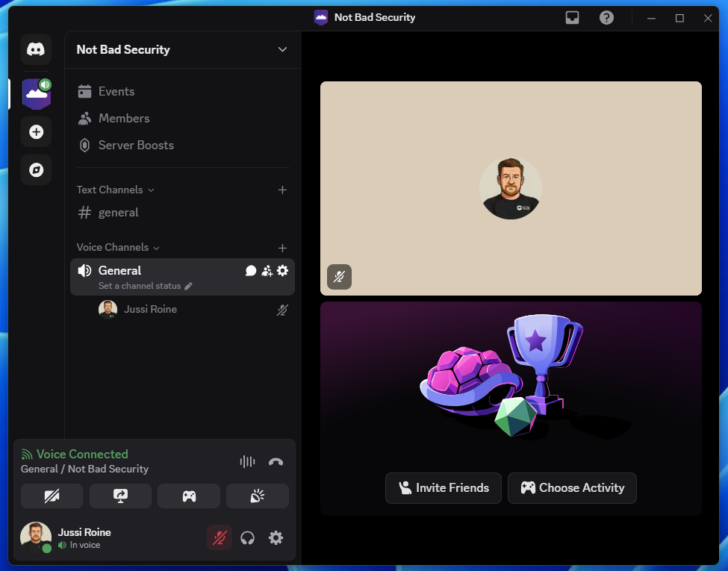The image size is (728, 571).
Task: Unmute microphone with the red mic toggle
Action: 219,538
